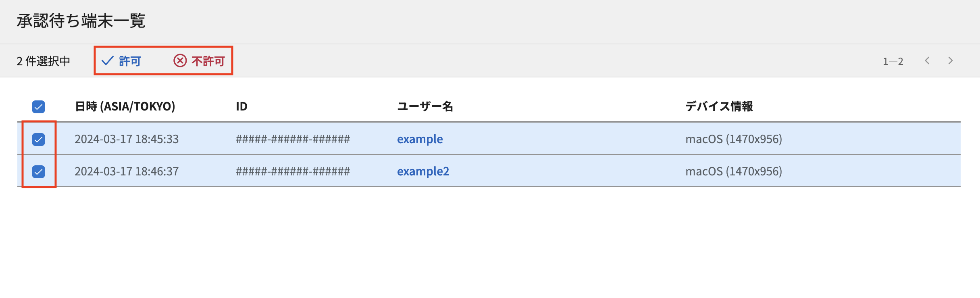Select the 2024-03-17 18:46:37 timestamp cell
This screenshot has width=980, height=298.
(x=127, y=171)
